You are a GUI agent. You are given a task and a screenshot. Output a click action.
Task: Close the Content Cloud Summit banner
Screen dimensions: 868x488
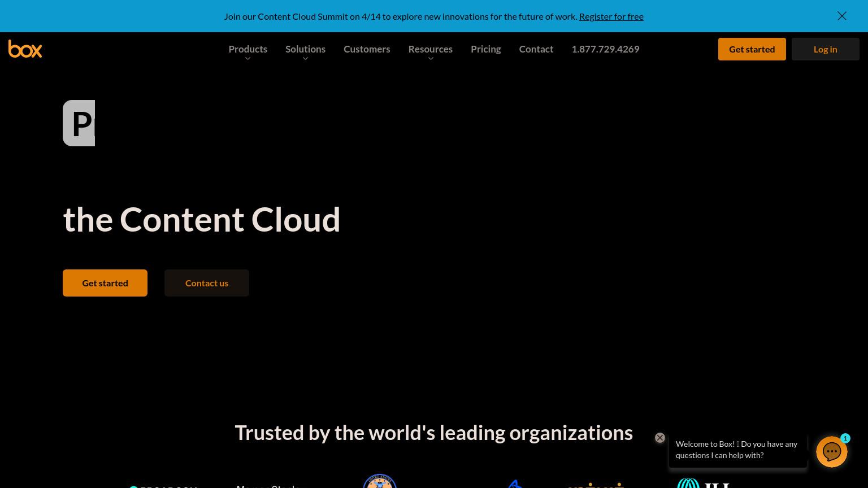pyautogui.click(x=842, y=16)
